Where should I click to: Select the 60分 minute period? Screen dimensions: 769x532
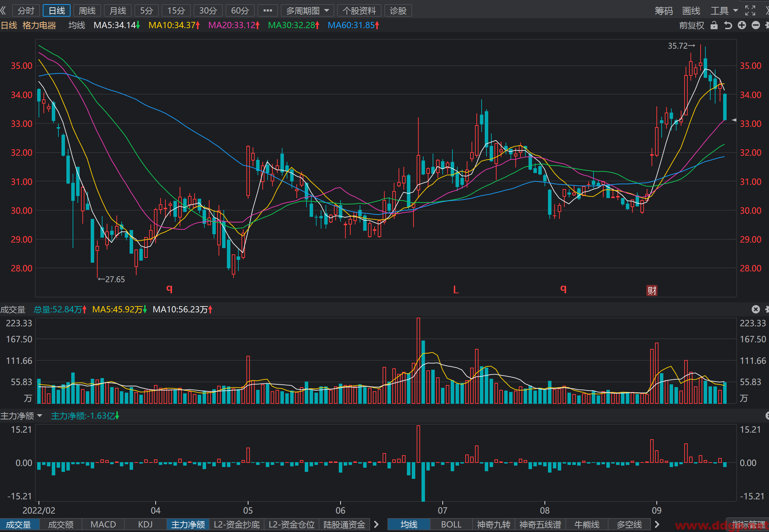pyautogui.click(x=240, y=10)
